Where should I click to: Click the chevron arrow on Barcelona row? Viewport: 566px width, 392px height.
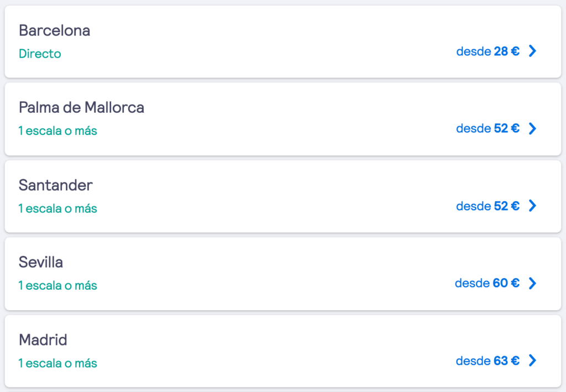click(532, 51)
